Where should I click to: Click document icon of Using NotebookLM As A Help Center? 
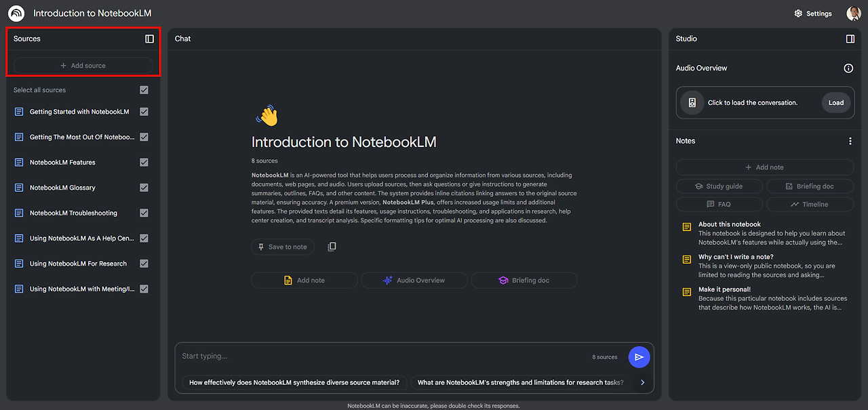(x=19, y=239)
